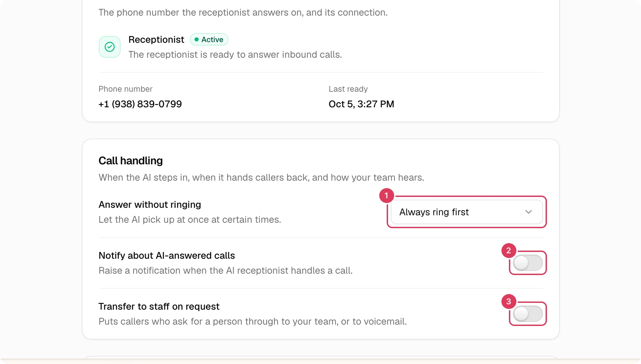Enable Transfer to staff on request switch
The image size is (641, 364).
point(528,314)
